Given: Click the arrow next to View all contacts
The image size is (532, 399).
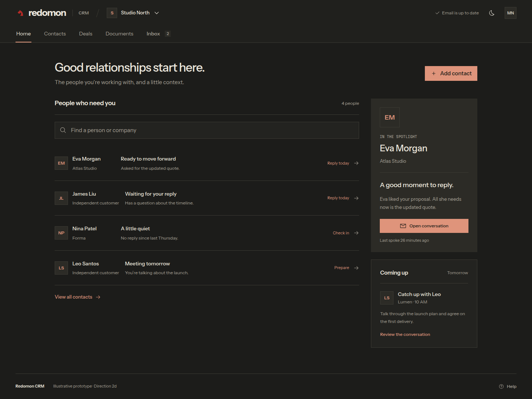Looking at the screenshot, I should 98,297.
